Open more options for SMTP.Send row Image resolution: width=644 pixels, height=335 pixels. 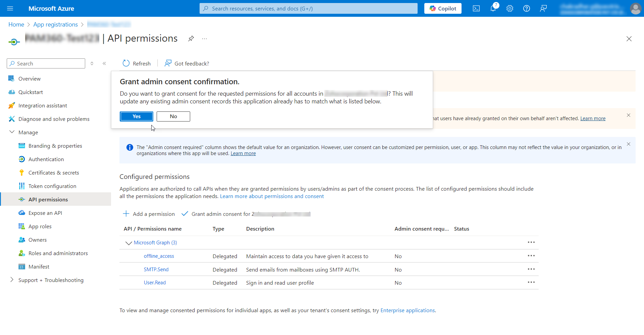pos(531,269)
